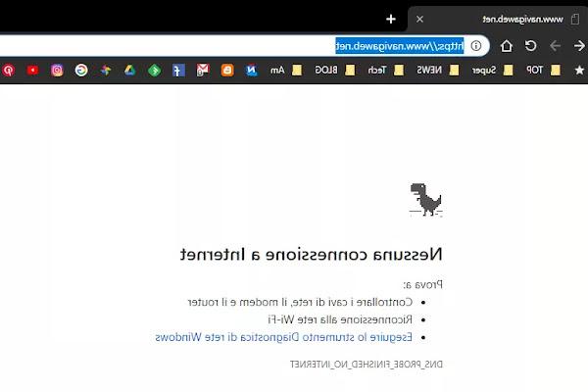The image size is (588, 392).
Task: Click the DNS_PROBE_FINISHED_NO_INTERNET error code
Action: 367,364
